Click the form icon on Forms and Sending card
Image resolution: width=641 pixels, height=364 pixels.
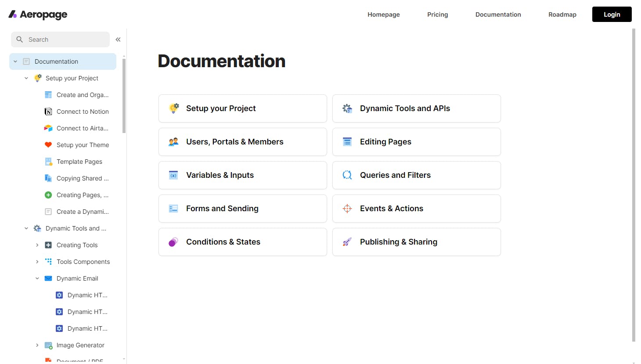pyautogui.click(x=173, y=209)
